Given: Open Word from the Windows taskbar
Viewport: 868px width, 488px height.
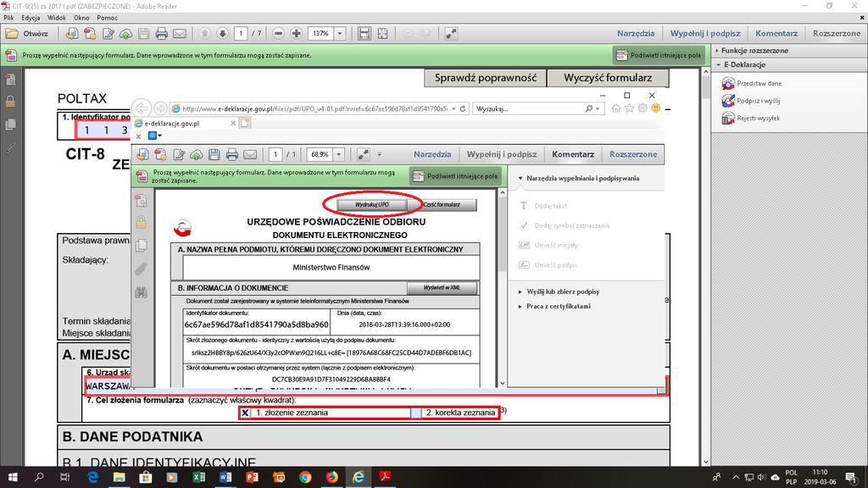Looking at the screenshot, I should [225, 477].
